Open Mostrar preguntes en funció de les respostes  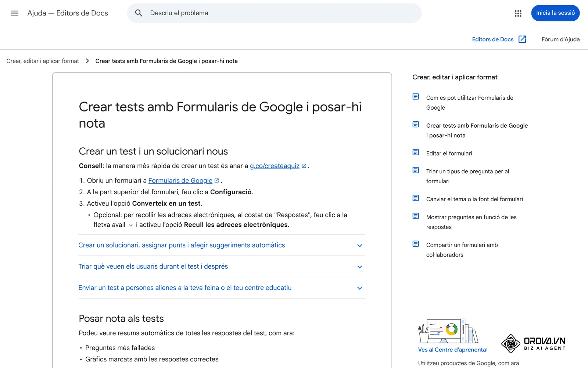(x=471, y=222)
